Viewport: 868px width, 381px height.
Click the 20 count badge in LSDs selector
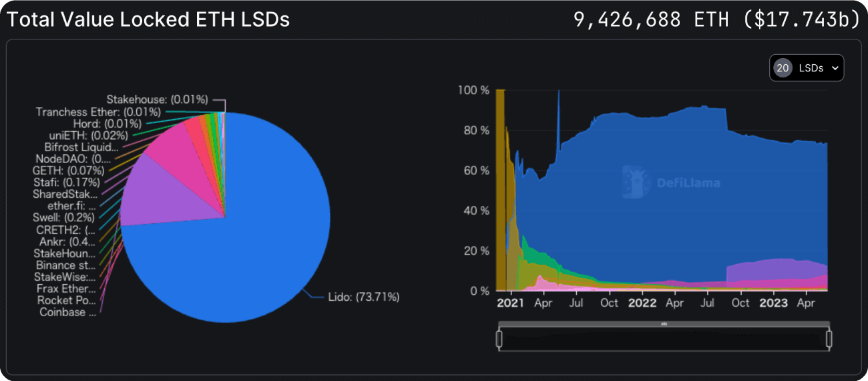coord(783,68)
